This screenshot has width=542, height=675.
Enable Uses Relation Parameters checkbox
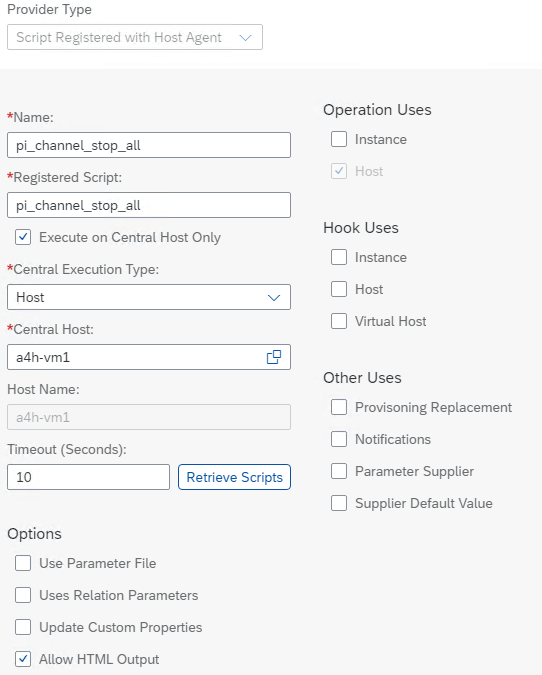(x=23, y=595)
